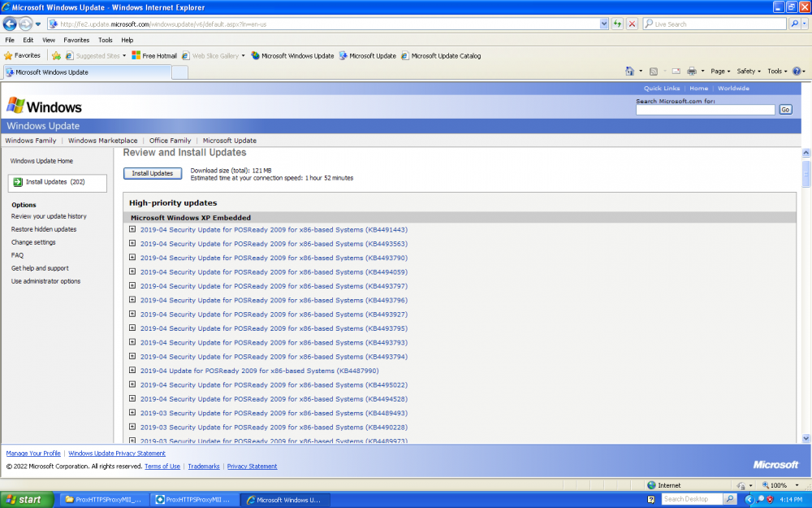Open Security Alerts shield in system tray
This screenshot has height=508, width=812.
pos(770,499)
